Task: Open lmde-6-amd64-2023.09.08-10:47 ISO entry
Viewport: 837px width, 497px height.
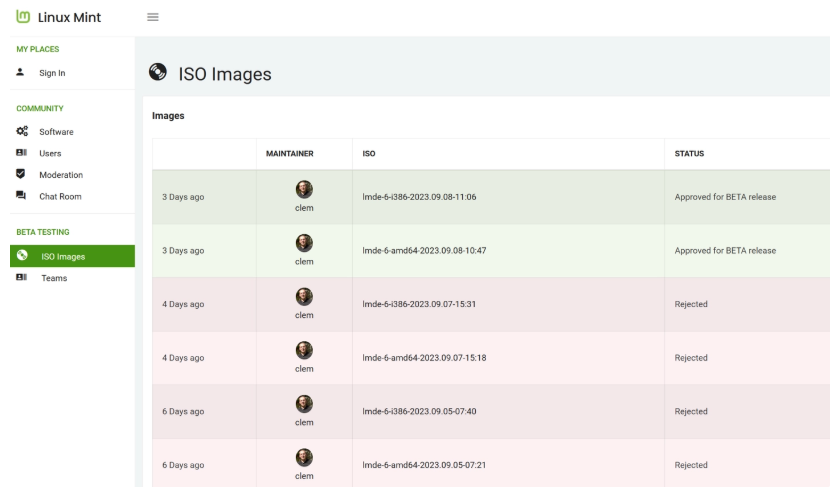Action: [424, 250]
